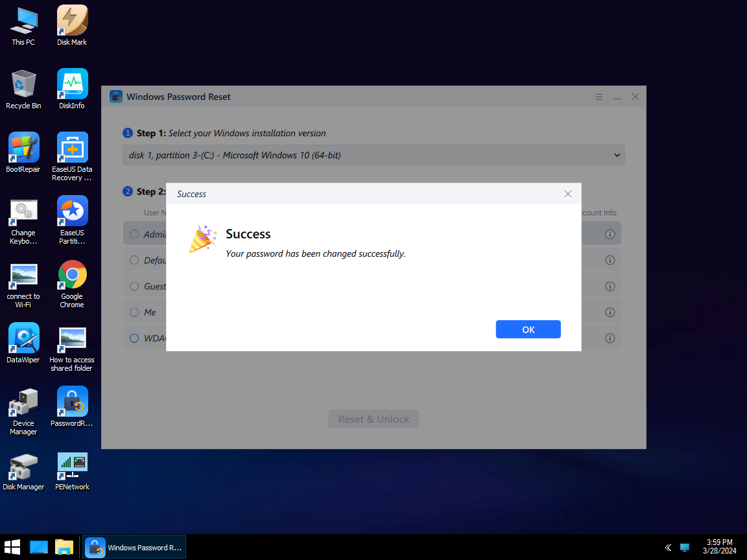Select the WDAG account radio button
The image size is (747, 560).
click(134, 338)
